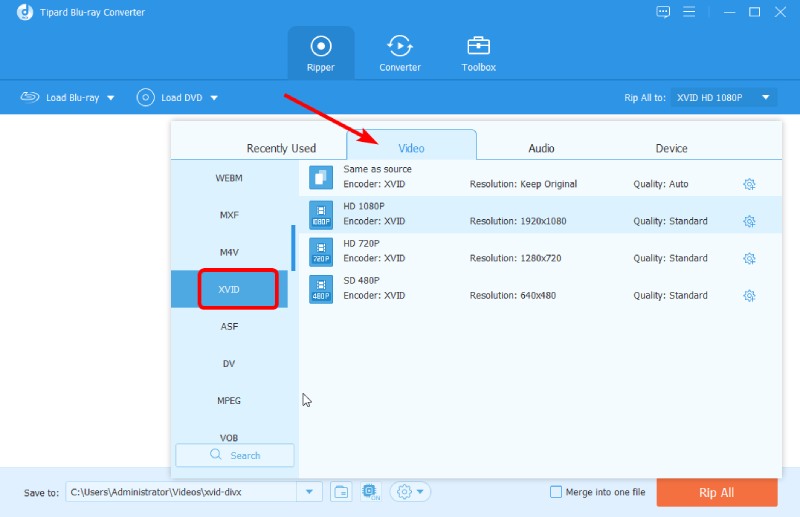The width and height of the screenshot is (800, 517).
Task: Open the Toolbox module
Action: pyautogui.click(x=479, y=54)
